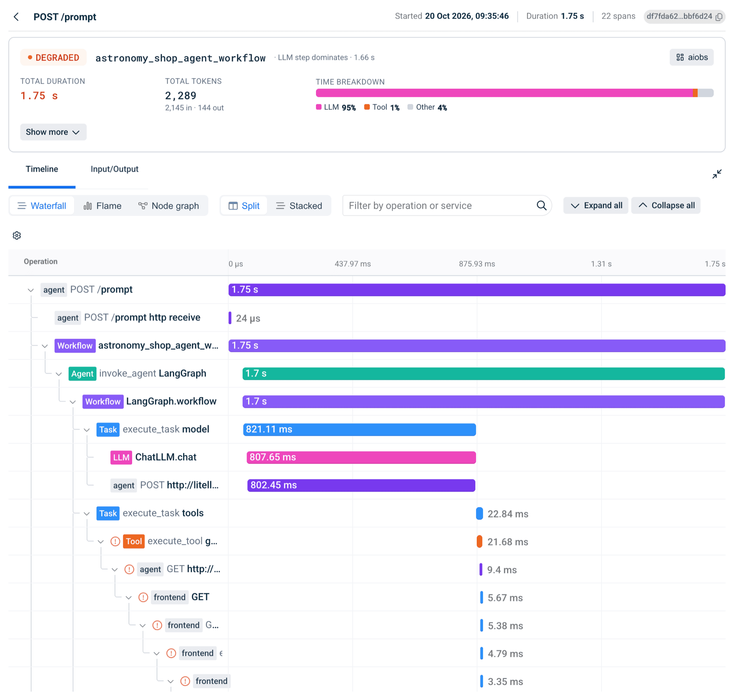734x700 pixels.
Task: Copy the trace ID df7fda62...bbf6d24
Action: point(719,17)
